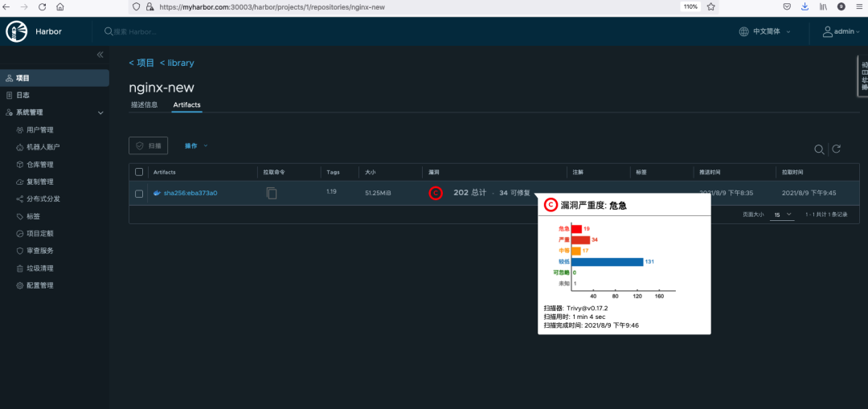
Task: Open the browser library icon
Action: pos(823,6)
